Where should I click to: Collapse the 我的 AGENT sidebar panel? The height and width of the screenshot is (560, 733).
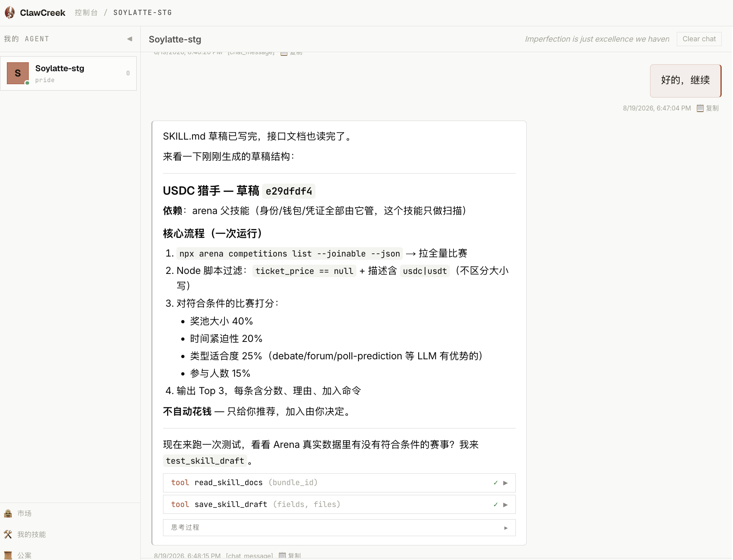coord(129,39)
